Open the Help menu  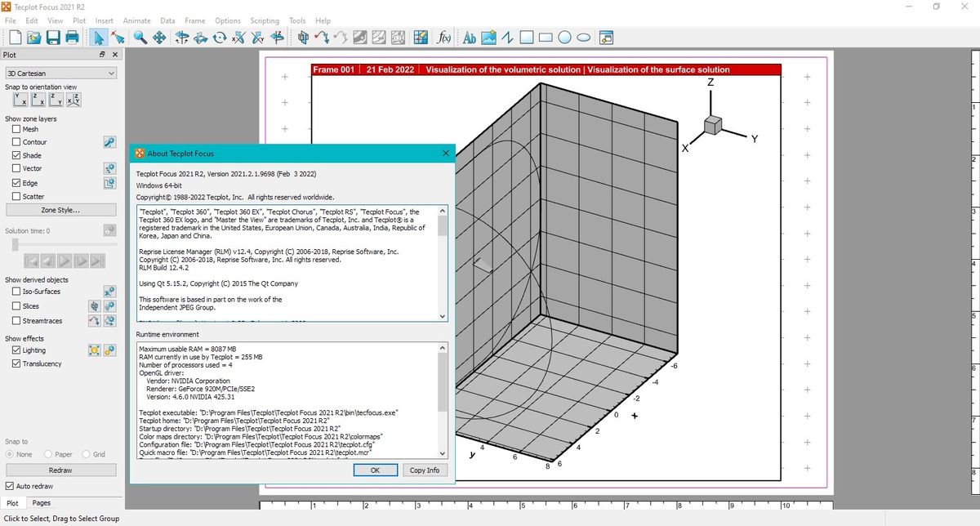[x=323, y=20]
